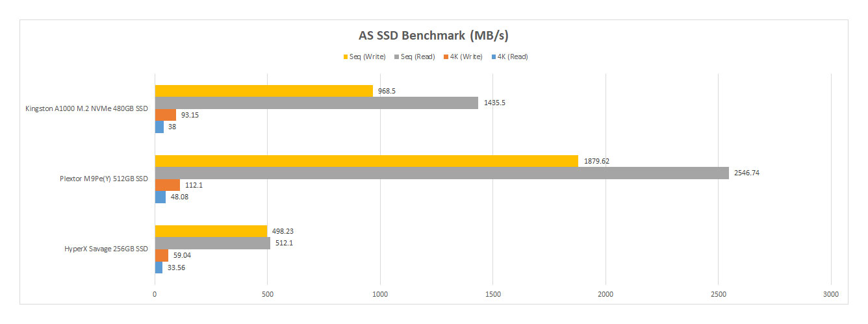The width and height of the screenshot is (868, 324).
Task: Click the 500 tick on the horizontal axis
Action: pyautogui.click(x=268, y=294)
